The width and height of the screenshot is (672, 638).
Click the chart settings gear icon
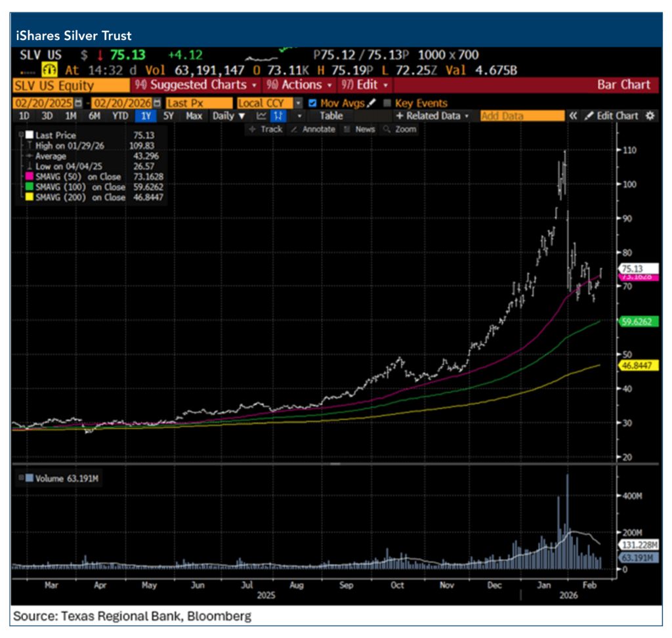[650, 116]
